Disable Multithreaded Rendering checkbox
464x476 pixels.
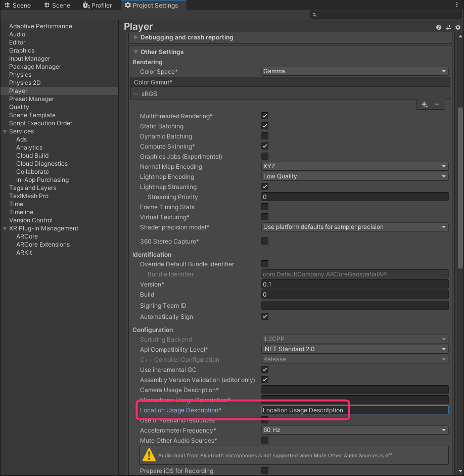(x=265, y=116)
